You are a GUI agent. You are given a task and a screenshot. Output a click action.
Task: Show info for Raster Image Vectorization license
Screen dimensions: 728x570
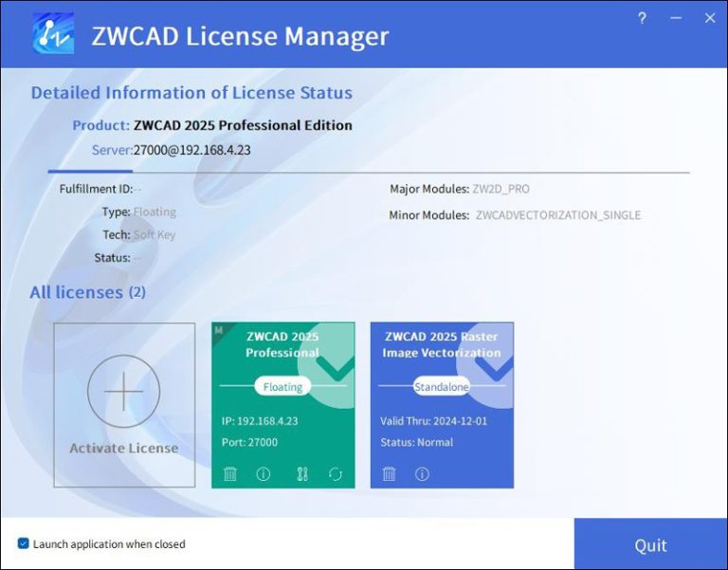(x=422, y=474)
